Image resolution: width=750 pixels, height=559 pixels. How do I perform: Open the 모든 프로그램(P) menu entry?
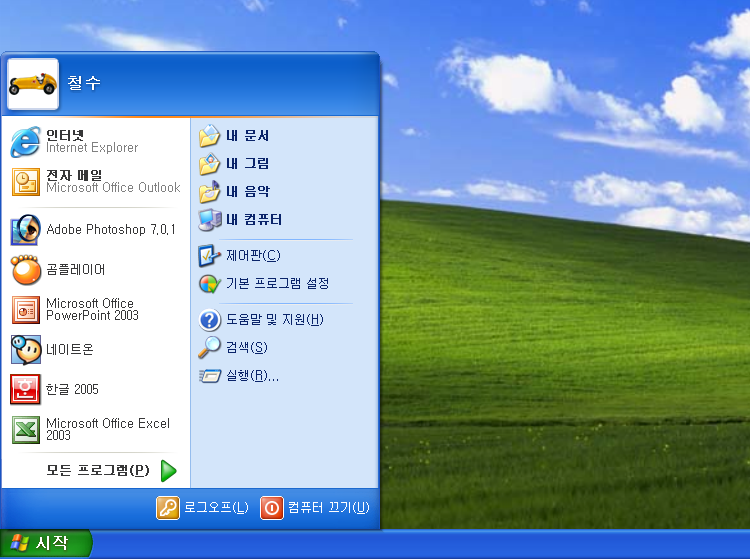[x=96, y=471]
